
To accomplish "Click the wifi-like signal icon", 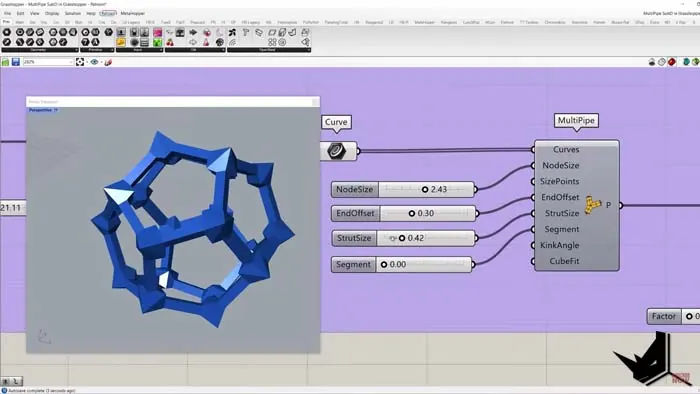I will pyautogui.click(x=232, y=42).
